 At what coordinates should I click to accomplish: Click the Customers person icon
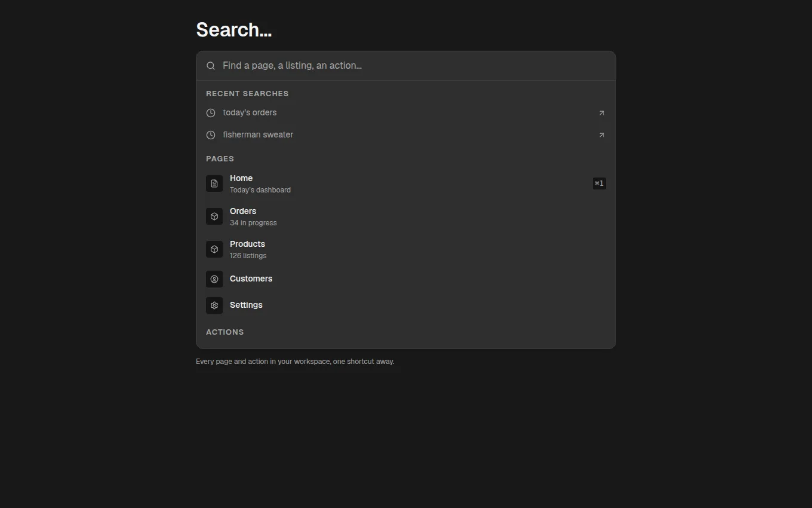(x=214, y=279)
